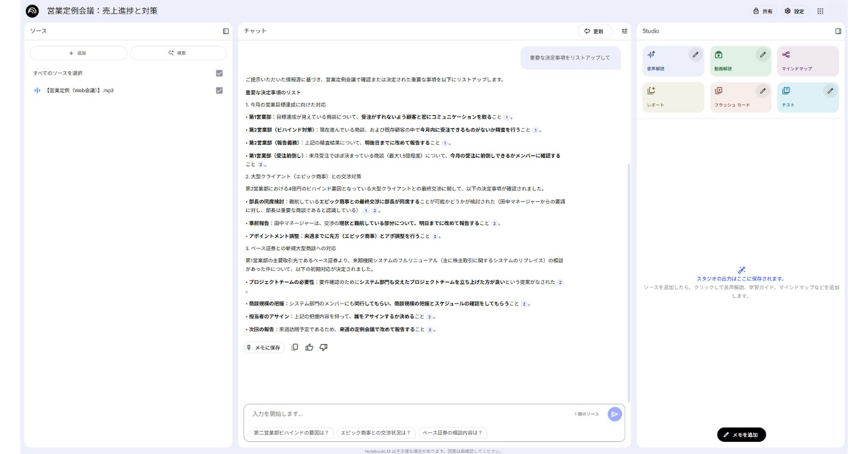Click the thumbs down icon
This screenshot has width=868, height=454.
[323, 348]
